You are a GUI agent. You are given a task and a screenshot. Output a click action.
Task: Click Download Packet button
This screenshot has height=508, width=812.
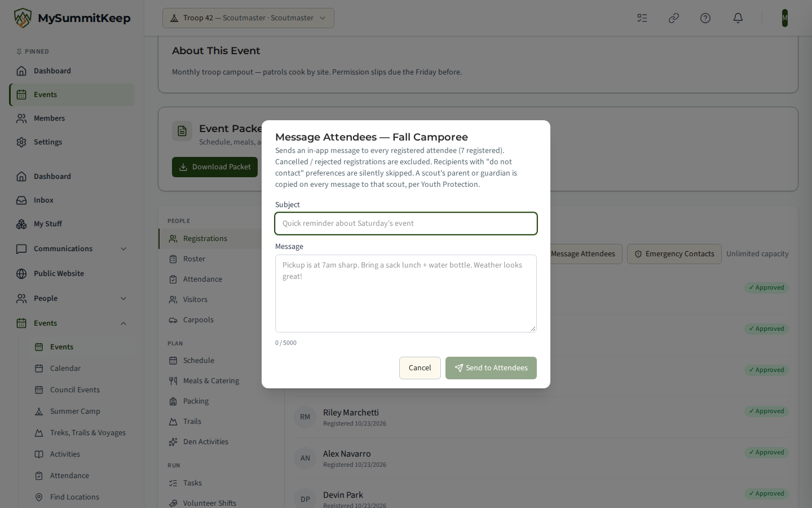pos(215,167)
